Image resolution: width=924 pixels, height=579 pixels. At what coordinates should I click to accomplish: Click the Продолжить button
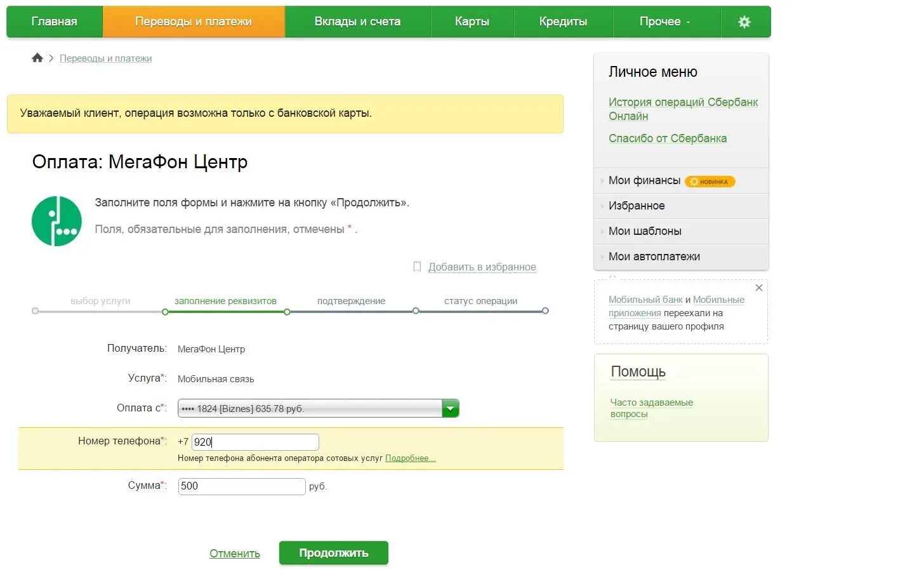point(334,553)
